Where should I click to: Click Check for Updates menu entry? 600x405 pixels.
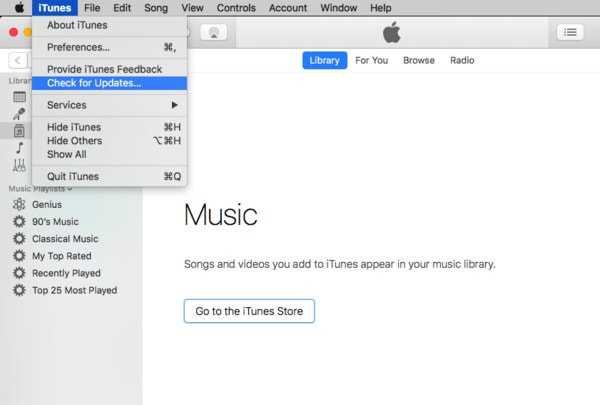click(x=109, y=83)
